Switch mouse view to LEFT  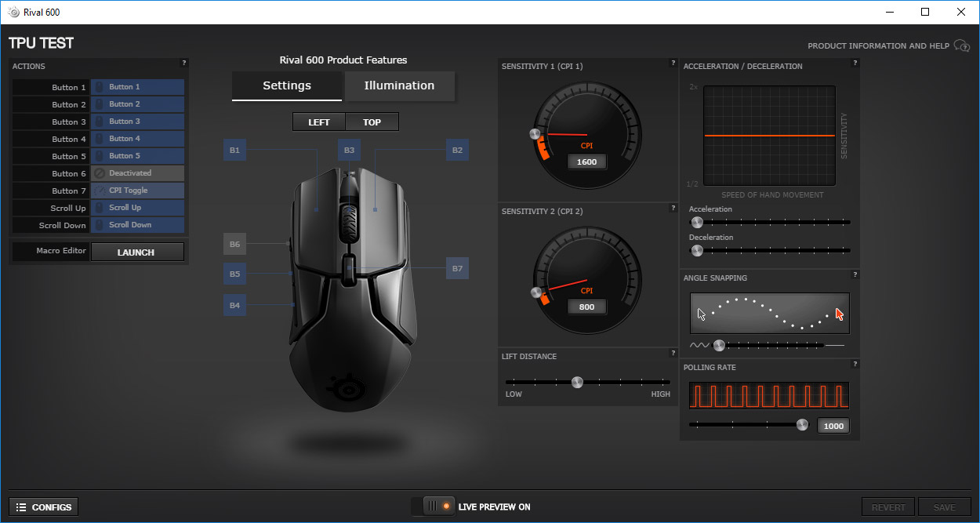pos(319,122)
